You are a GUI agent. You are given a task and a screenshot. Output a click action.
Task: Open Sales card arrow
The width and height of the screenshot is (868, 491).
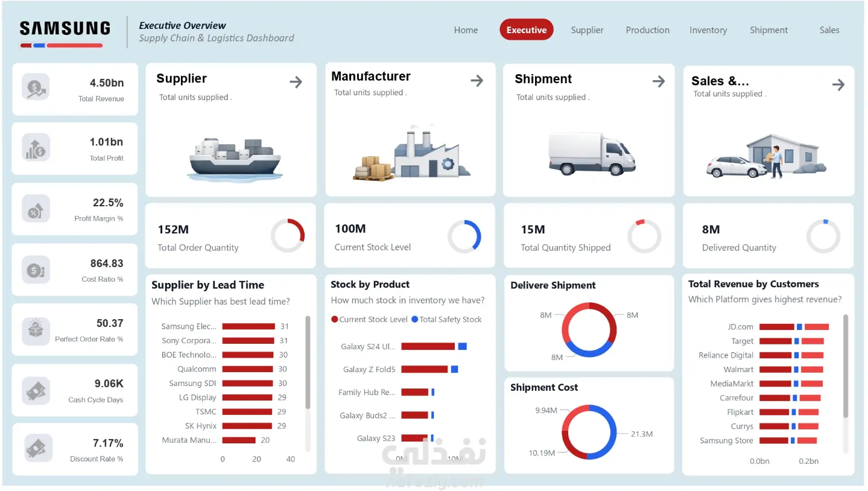(838, 85)
